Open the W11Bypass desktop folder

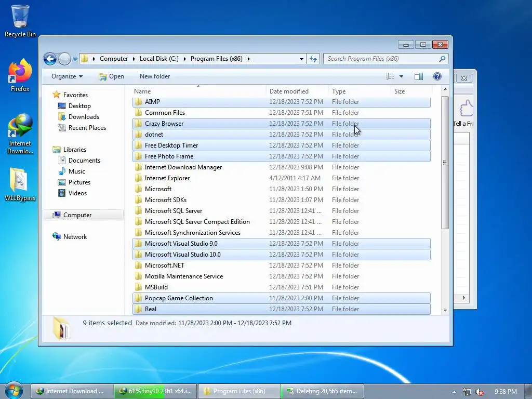20,184
